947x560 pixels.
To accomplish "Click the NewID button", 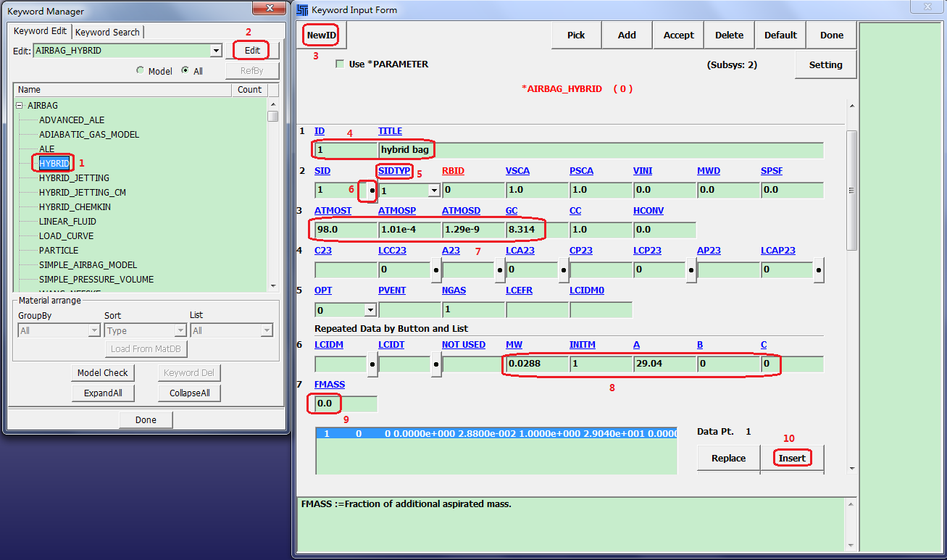I will point(322,35).
